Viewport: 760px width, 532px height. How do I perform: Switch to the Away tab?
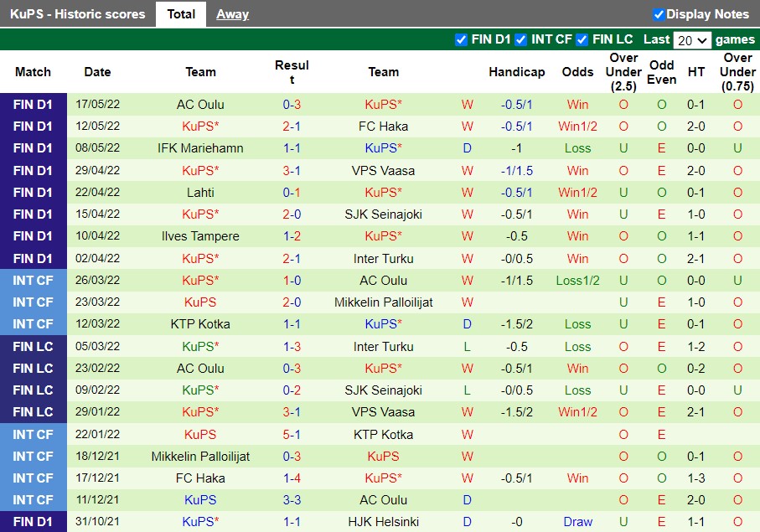[x=232, y=14]
